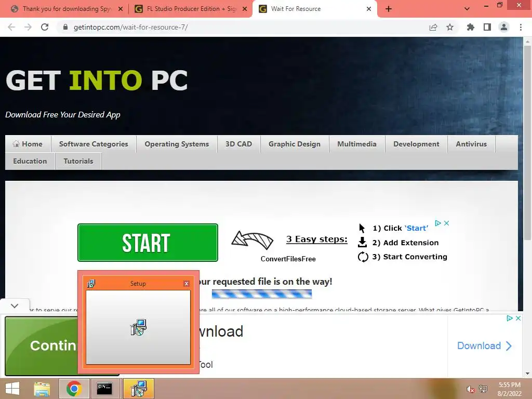
Task: Open Software Categories menu
Action: (x=94, y=144)
